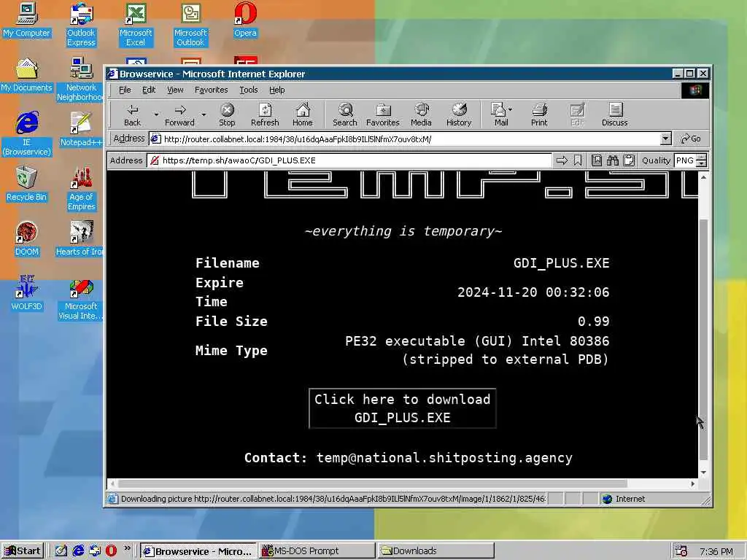
Task: Open the Edit menu
Action: coord(149,90)
